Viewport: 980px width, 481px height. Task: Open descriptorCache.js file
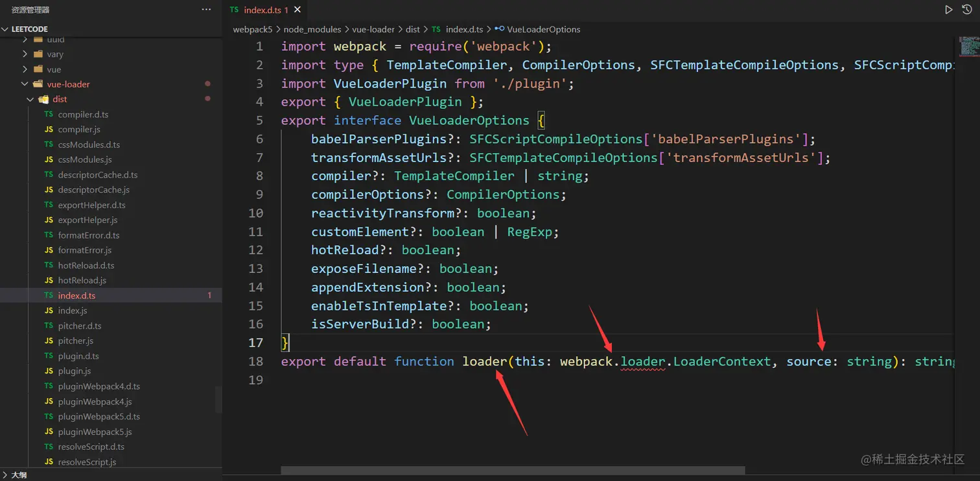(94, 190)
